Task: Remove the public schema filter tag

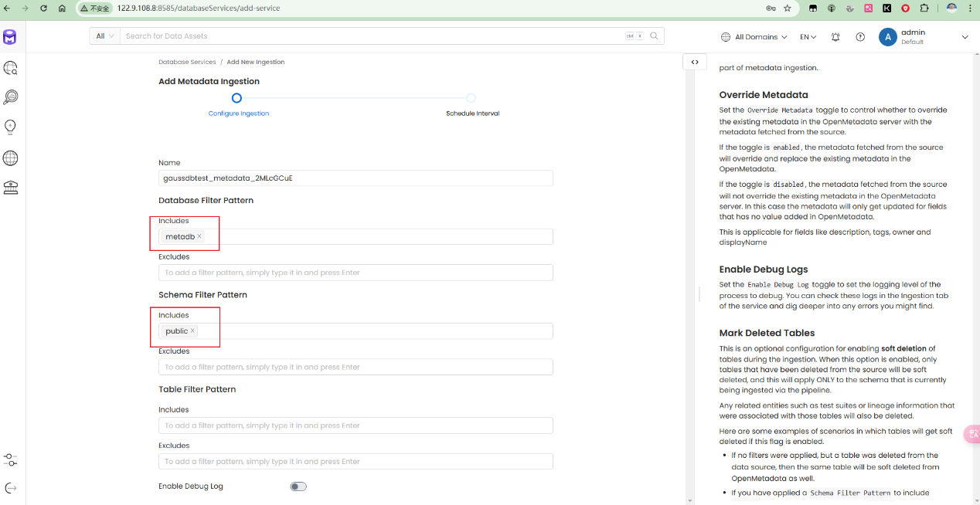Action: [192, 331]
